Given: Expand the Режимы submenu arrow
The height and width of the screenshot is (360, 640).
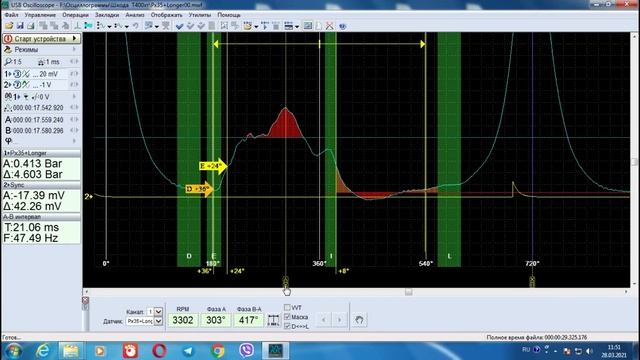Looking at the screenshot, I should tap(74, 49).
